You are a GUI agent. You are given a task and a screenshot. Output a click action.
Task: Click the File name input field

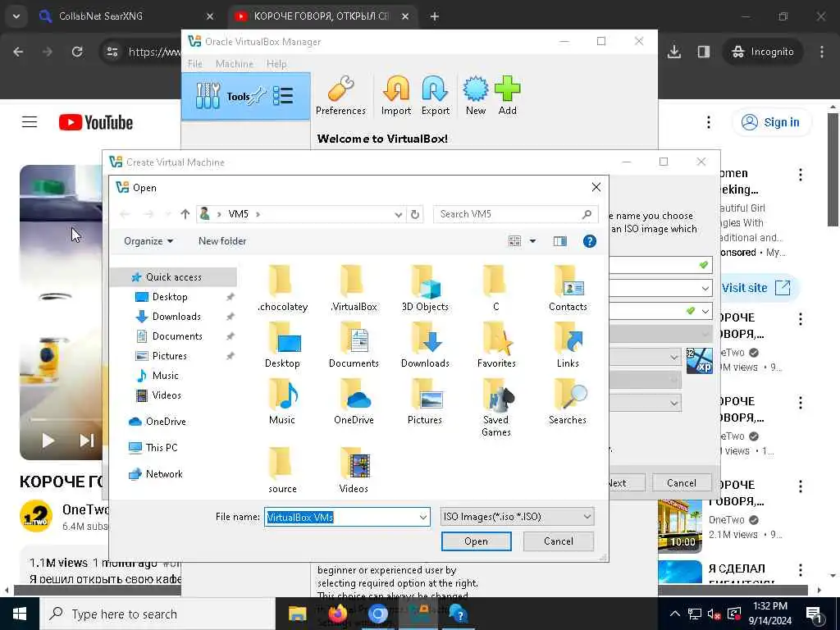coord(340,517)
